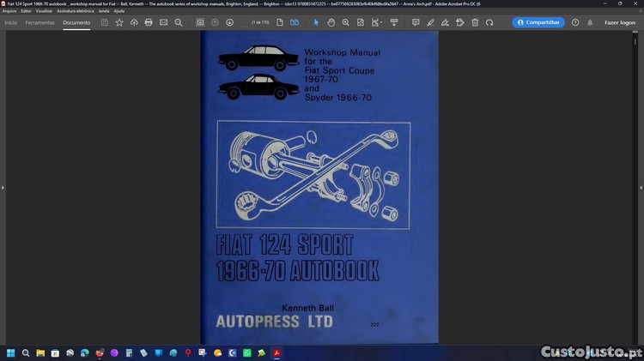Click the Save file icon

(104, 22)
